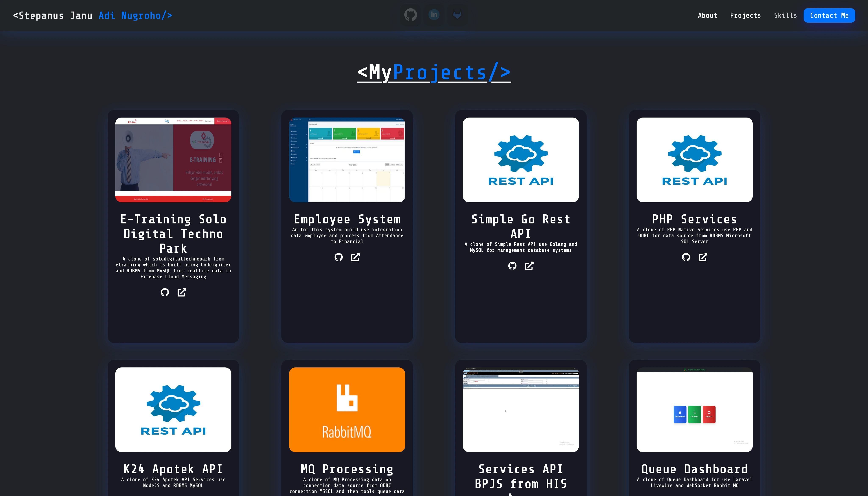Open GitHub repo for Simple Go Rest API

[x=512, y=266]
